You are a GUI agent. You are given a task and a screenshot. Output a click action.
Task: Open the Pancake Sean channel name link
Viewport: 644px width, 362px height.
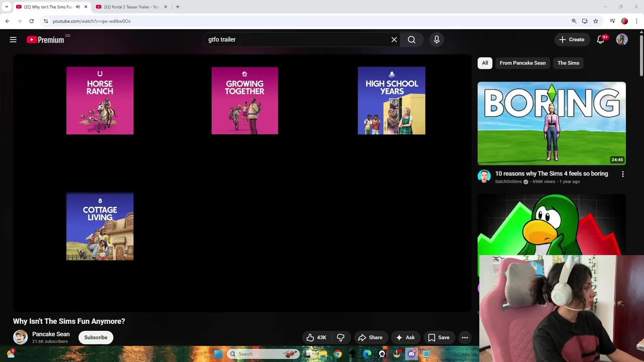[x=51, y=334]
